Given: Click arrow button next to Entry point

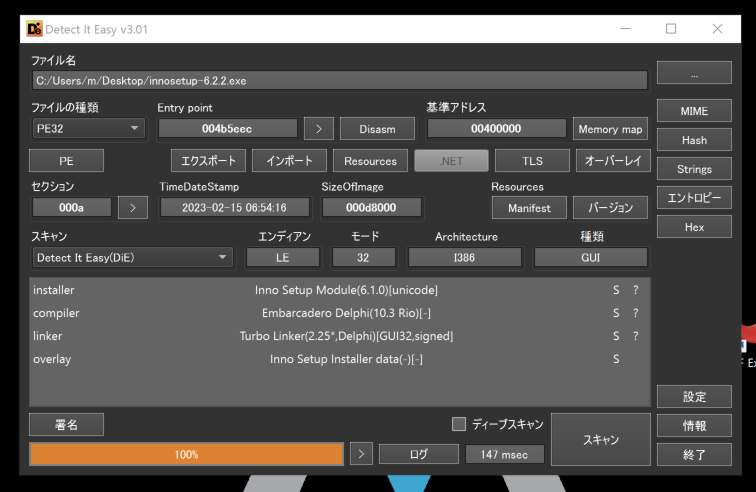Looking at the screenshot, I should tap(319, 129).
